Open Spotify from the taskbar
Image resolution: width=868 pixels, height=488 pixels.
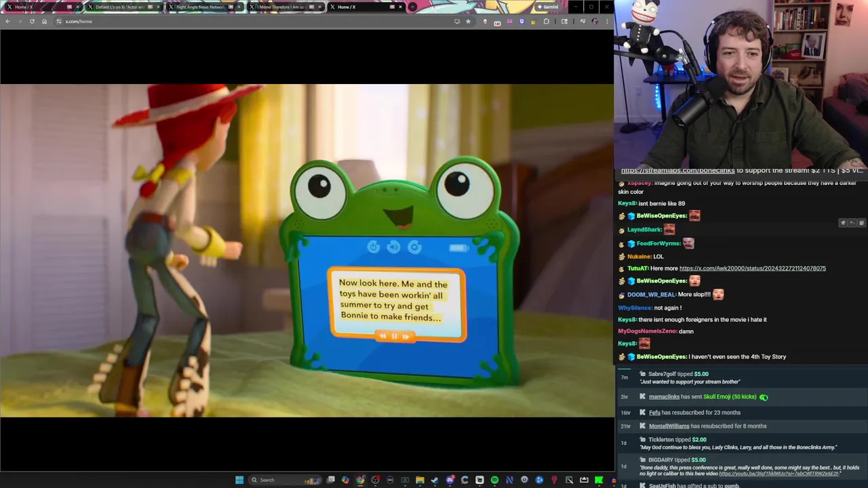click(x=494, y=480)
